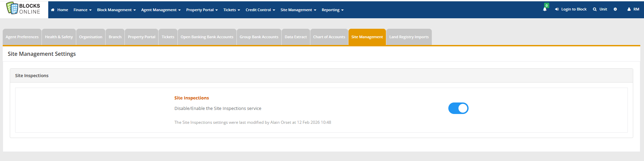The height and width of the screenshot is (161, 644).
Task: Click the Site Inspections panel header
Action: (32, 75)
